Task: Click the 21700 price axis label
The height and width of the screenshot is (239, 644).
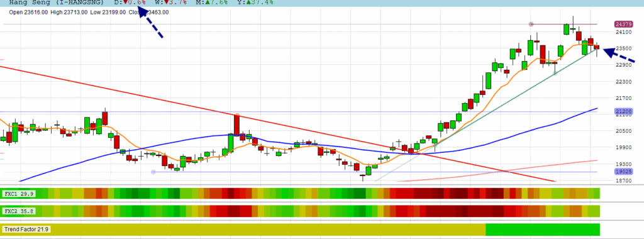Action: pos(623,97)
